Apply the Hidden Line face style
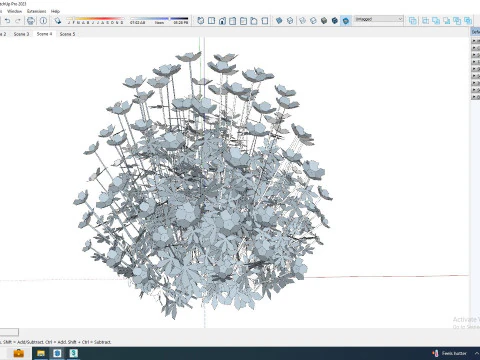Image resolution: width=480 pixels, height=360 pixels. point(313,21)
